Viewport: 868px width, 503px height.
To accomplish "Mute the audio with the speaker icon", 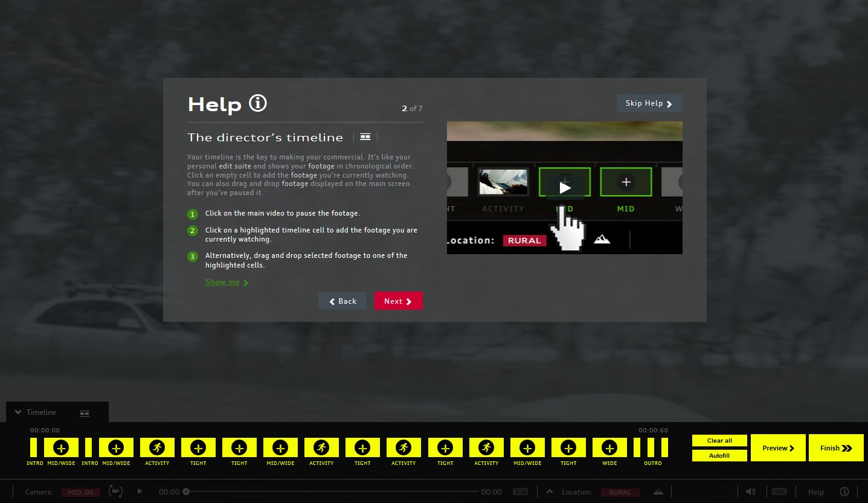I will click(x=751, y=492).
